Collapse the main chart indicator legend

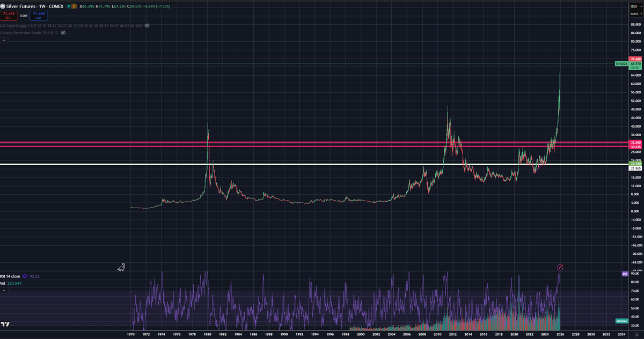coord(4,39)
